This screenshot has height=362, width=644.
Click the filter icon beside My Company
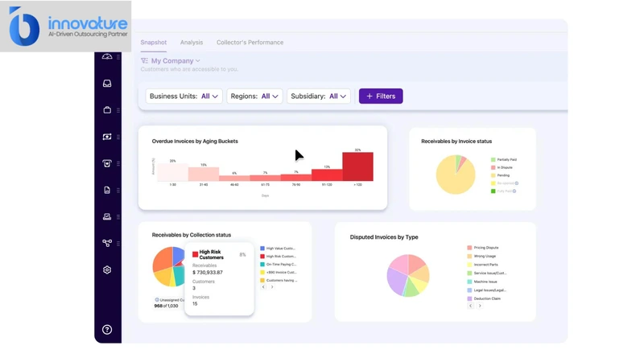[144, 61]
